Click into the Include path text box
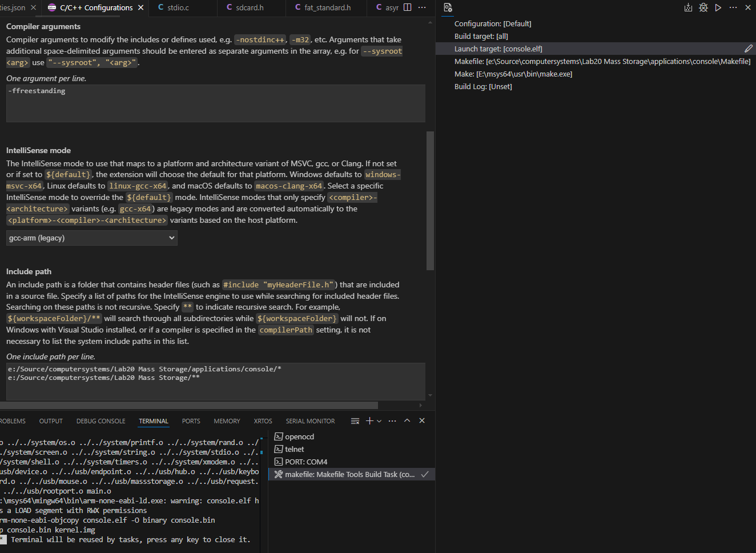The width and height of the screenshot is (756, 553). (x=216, y=382)
